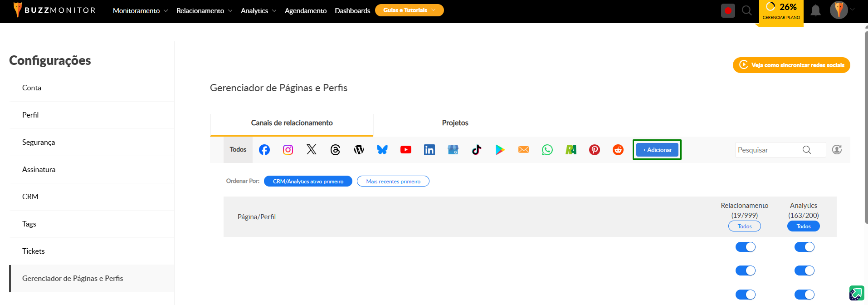This screenshot has width=868, height=305.
Task: Expand the Monitoramento dropdown menu
Action: [x=140, y=10]
